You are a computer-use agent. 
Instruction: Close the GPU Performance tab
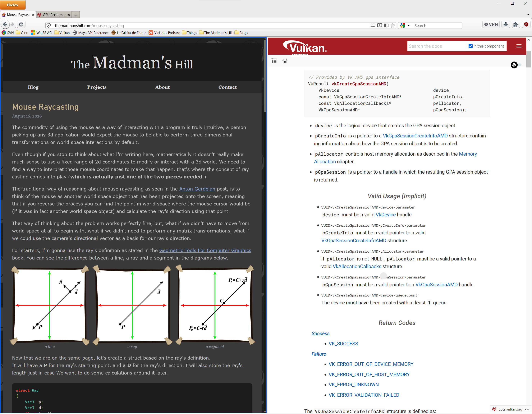(69, 15)
